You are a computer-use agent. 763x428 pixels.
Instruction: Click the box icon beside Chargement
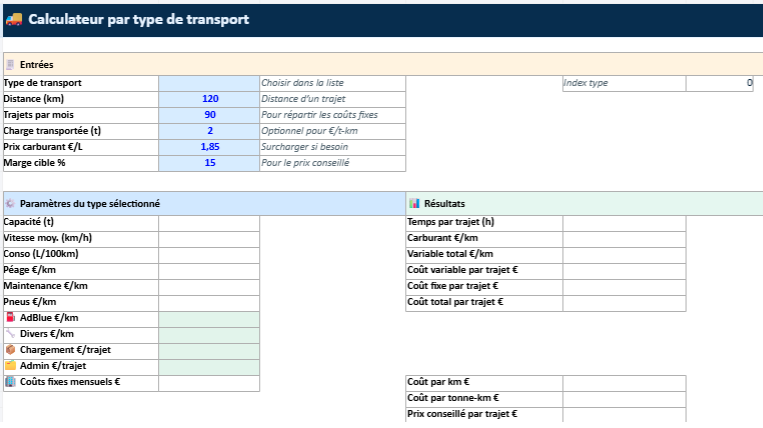coord(10,350)
